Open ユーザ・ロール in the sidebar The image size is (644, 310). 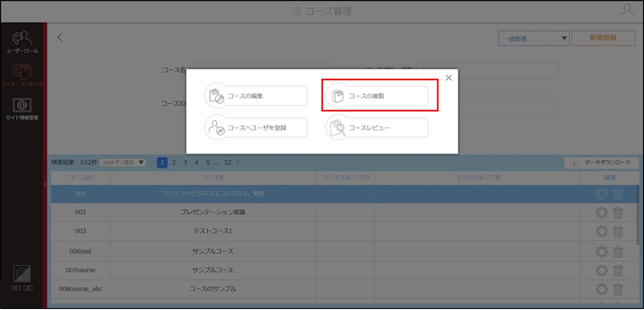(x=22, y=42)
